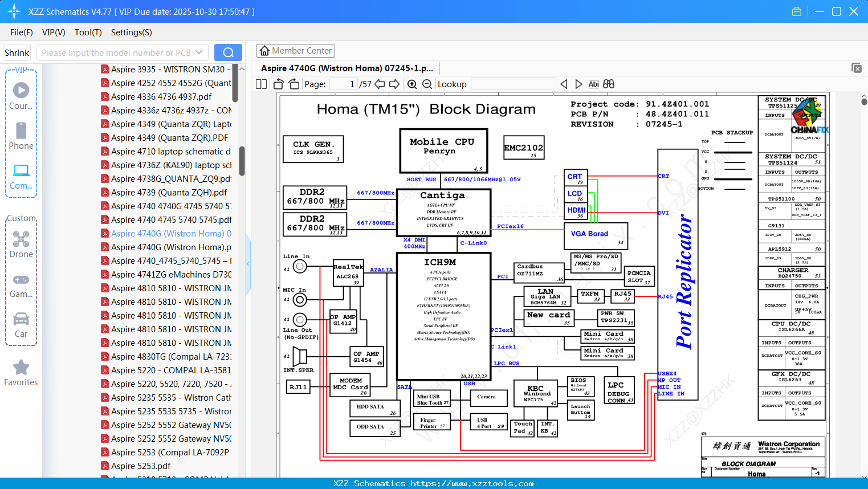Click the blue search magnifier button
Viewport: 868px width, 489px height.
coord(228,52)
